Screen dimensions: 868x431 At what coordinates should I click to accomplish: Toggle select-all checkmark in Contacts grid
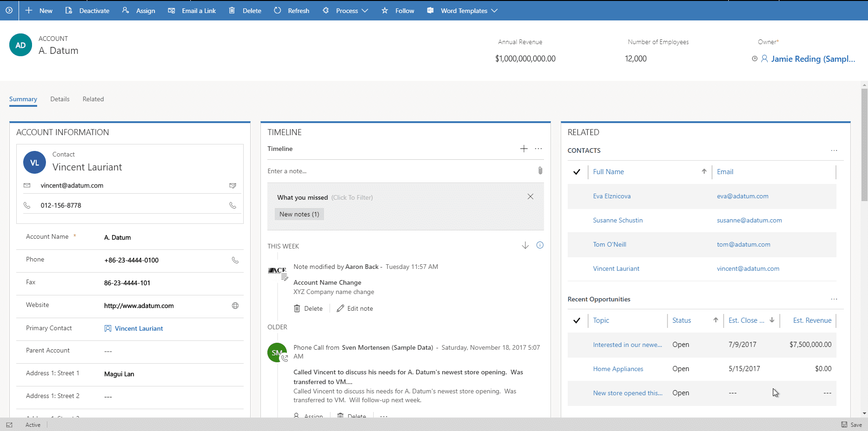click(x=577, y=172)
